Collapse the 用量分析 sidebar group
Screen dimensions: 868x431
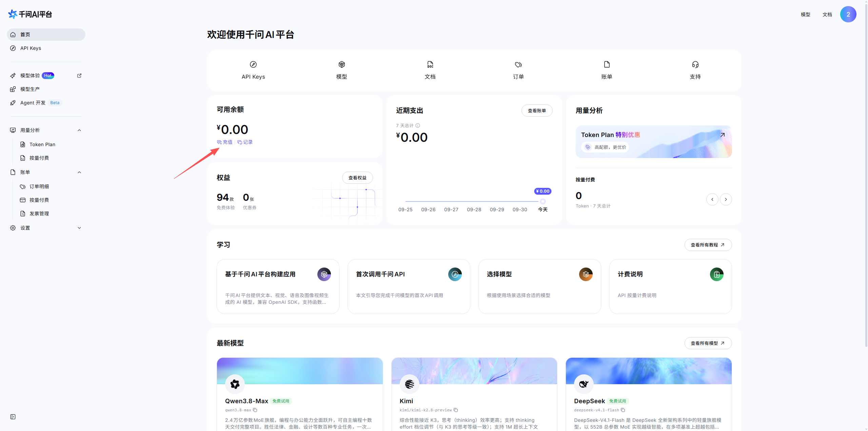[x=79, y=130]
